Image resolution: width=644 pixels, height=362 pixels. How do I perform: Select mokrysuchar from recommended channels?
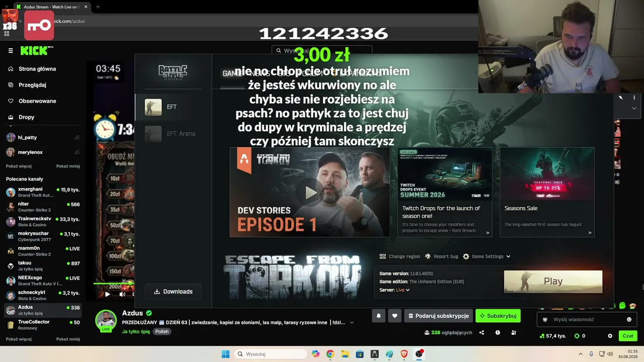point(43,236)
